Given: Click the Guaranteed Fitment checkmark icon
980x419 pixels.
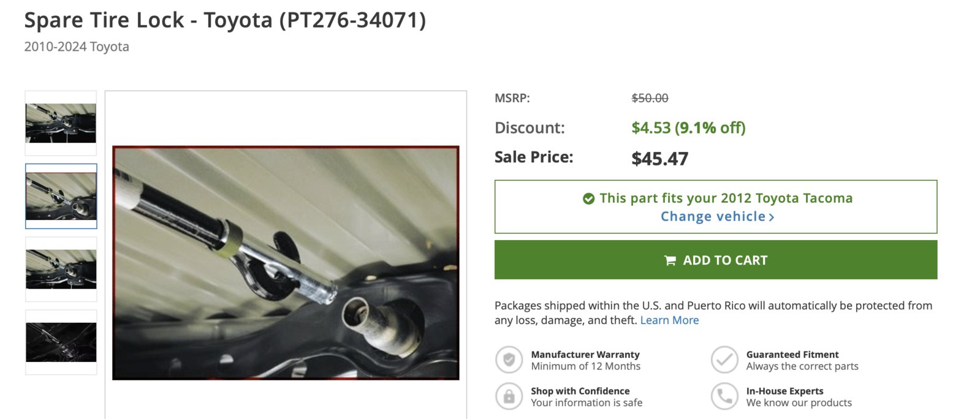Looking at the screenshot, I should pyautogui.click(x=724, y=360).
